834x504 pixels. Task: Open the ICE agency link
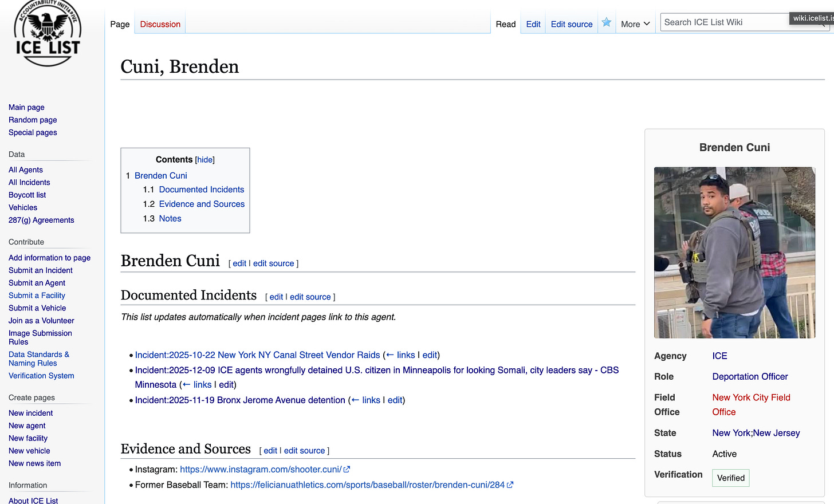tap(719, 356)
